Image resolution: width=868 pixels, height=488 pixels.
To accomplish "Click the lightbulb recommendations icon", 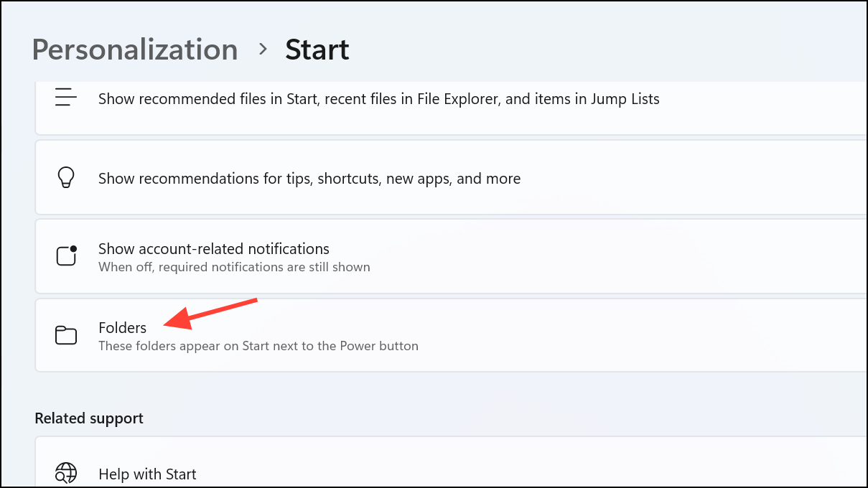I will click(66, 177).
